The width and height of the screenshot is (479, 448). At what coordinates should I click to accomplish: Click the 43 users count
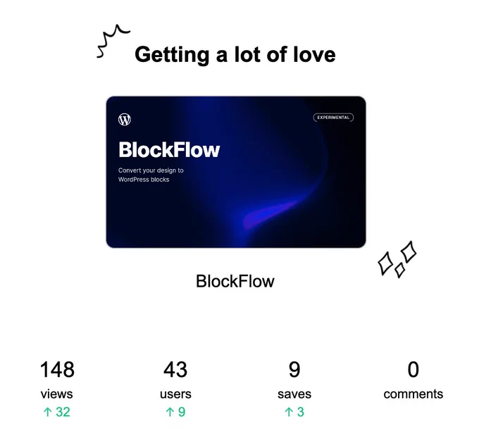(175, 370)
